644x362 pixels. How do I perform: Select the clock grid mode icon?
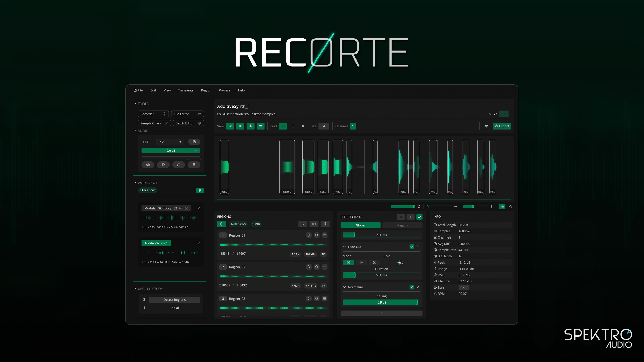(x=293, y=126)
